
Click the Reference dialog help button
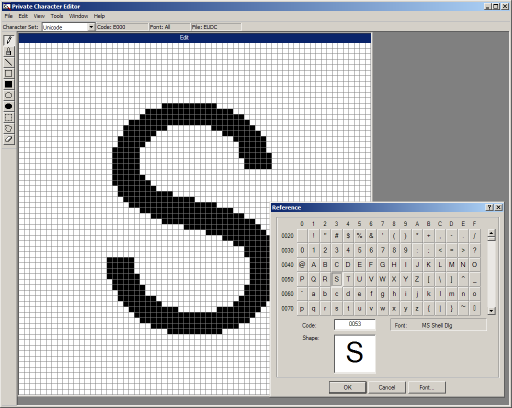tap(489, 207)
